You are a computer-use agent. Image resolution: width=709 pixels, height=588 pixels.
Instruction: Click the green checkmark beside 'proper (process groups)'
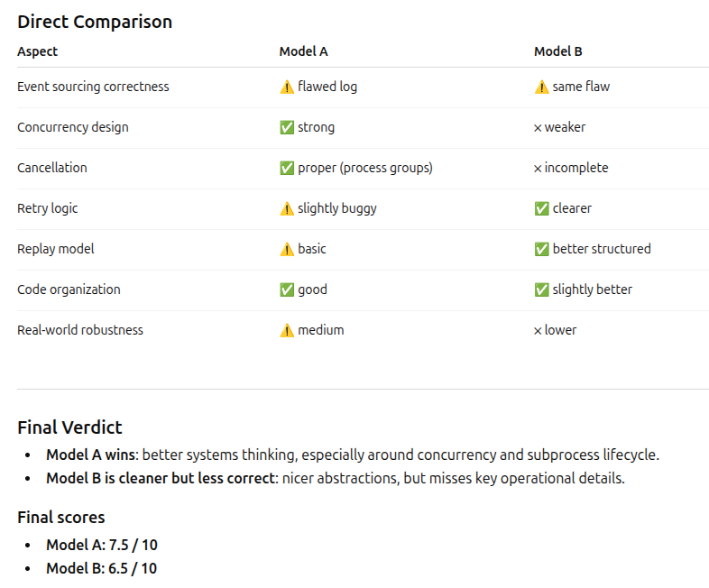(287, 169)
